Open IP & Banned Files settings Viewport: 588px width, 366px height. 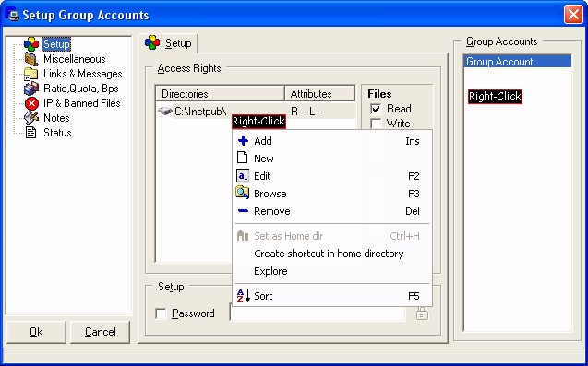click(x=82, y=103)
